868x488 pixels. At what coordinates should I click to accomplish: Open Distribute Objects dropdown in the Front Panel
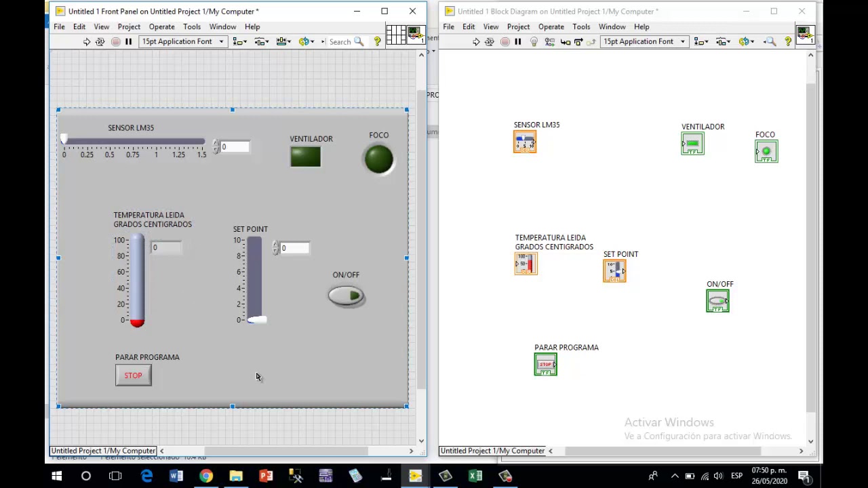pyautogui.click(x=261, y=42)
